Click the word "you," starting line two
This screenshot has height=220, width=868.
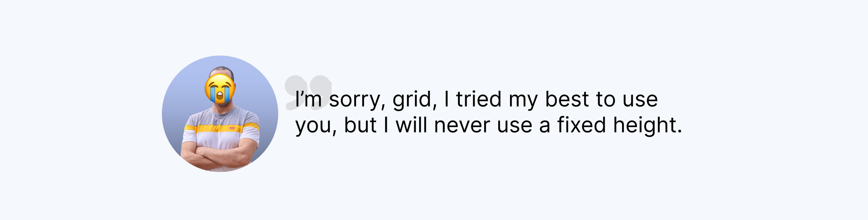point(316,126)
